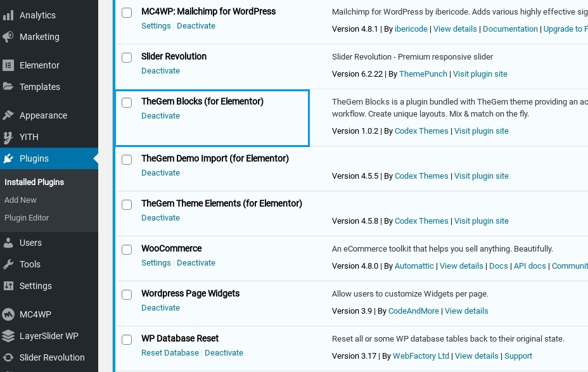Check the Slider Revolution plugin checkbox
Viewport: 588px width, 372px height.
(127, 58)
